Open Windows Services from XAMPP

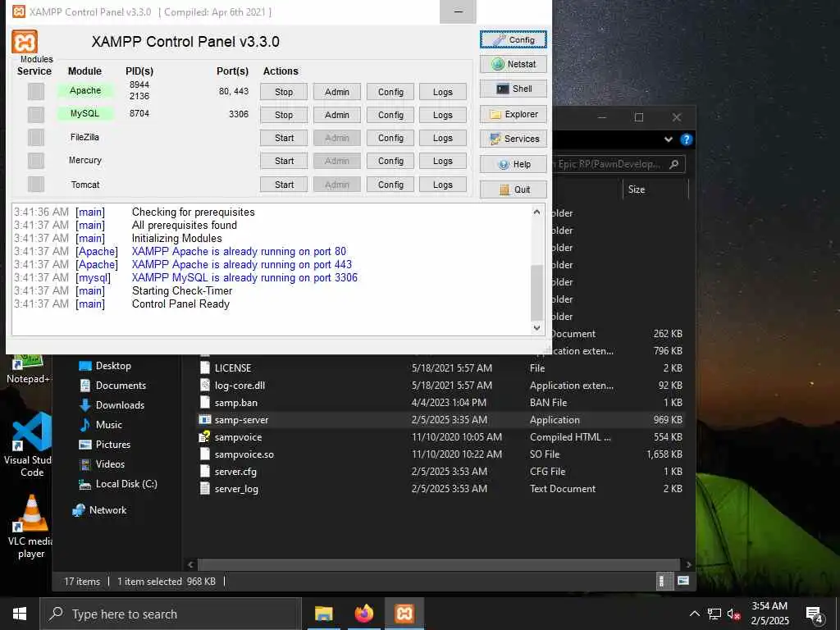point(514,139)
